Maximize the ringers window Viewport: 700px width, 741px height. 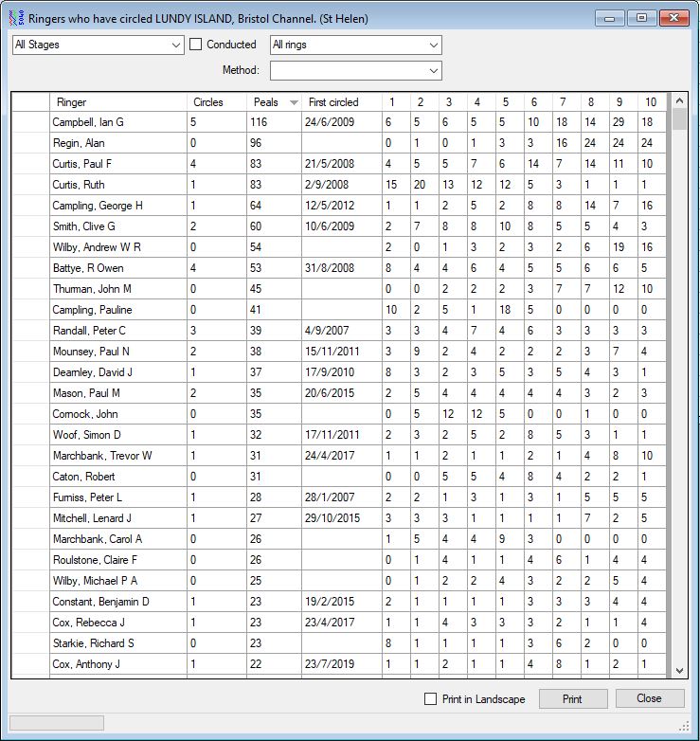click(641, 17)
